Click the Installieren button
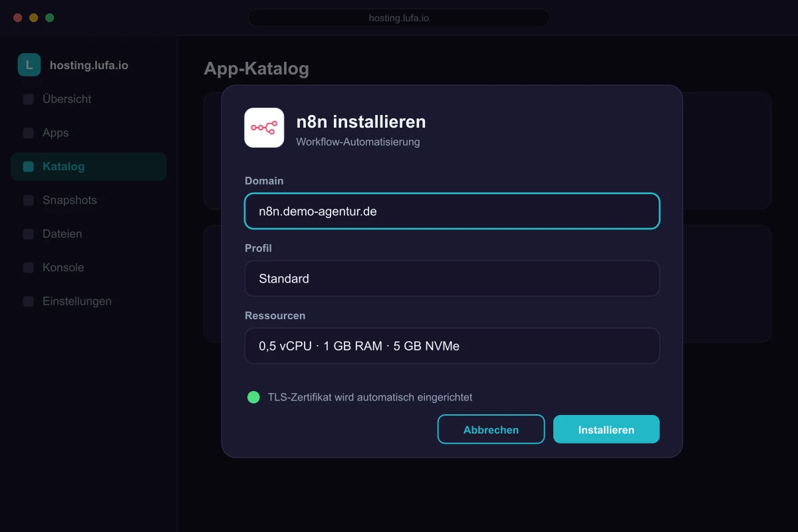 tap(606, 429)
